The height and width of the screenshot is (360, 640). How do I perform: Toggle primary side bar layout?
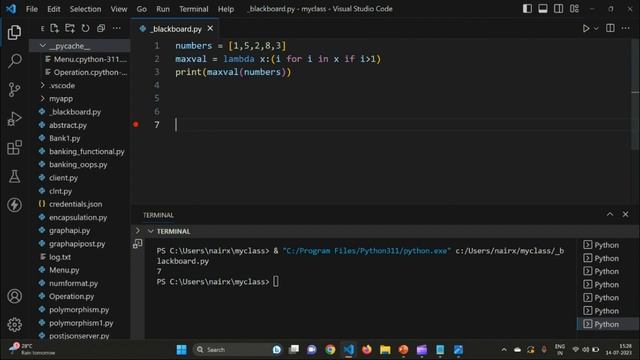pyautogui.click(x=527, y=9)
